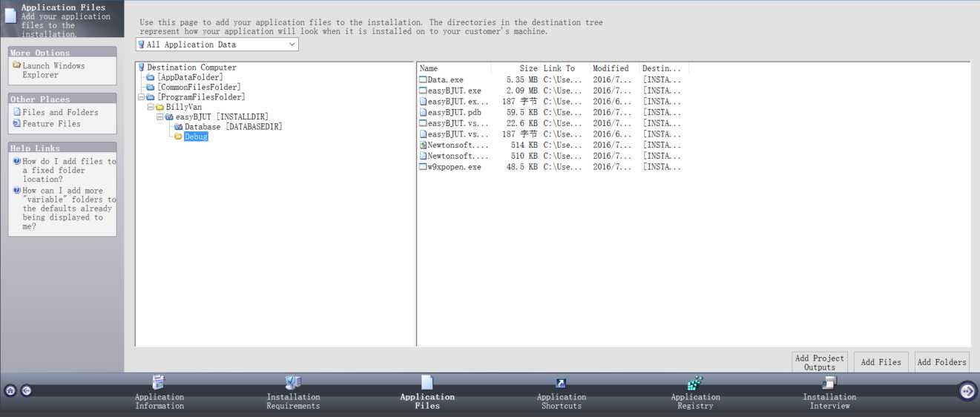
Task: Open help about adding more variable folders
Action: pyautogui.click(x=69, y=208)
